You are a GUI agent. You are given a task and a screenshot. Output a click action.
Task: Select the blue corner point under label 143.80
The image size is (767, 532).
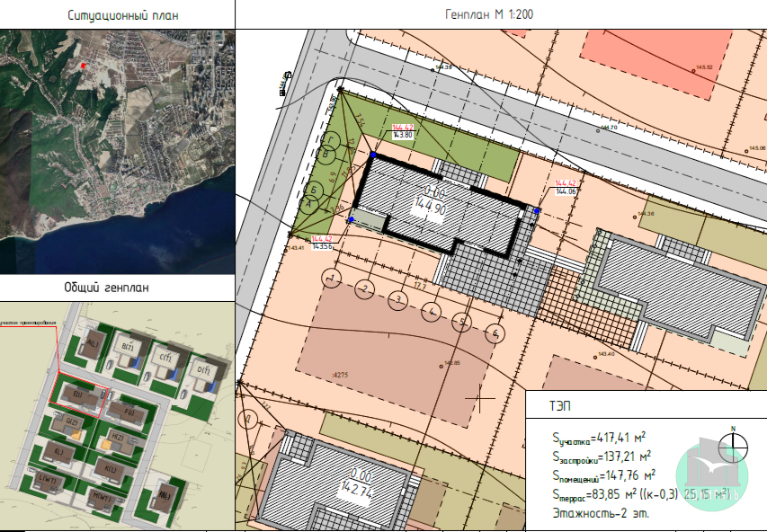(x=371, y=155)
